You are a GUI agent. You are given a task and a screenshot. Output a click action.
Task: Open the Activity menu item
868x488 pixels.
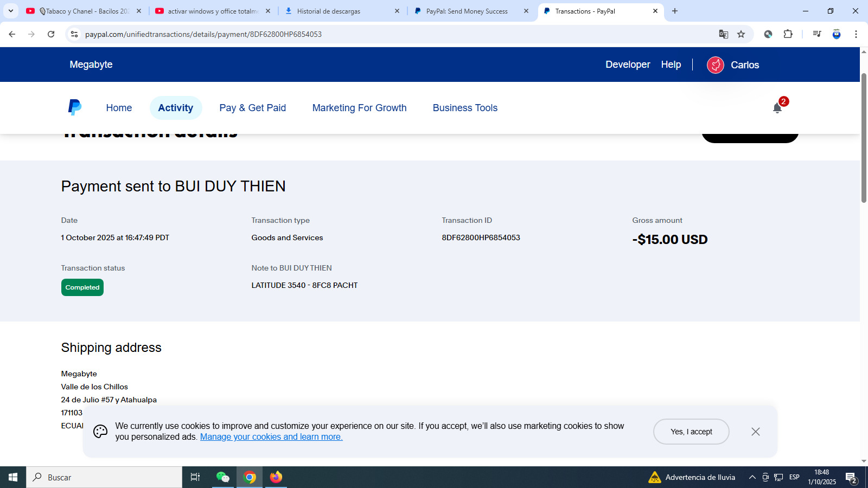(x=175, y=108)
